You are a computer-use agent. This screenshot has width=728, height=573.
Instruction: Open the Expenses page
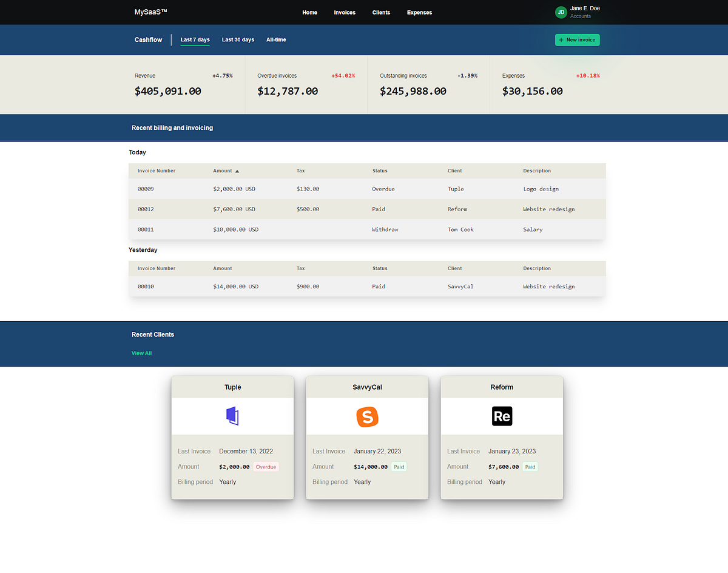(x=419, y=12)
